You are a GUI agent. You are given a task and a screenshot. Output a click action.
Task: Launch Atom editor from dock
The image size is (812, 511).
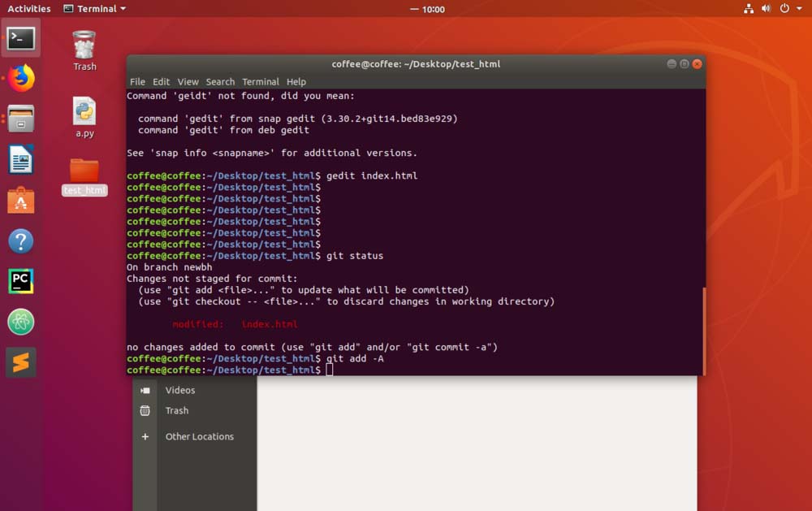21,322
